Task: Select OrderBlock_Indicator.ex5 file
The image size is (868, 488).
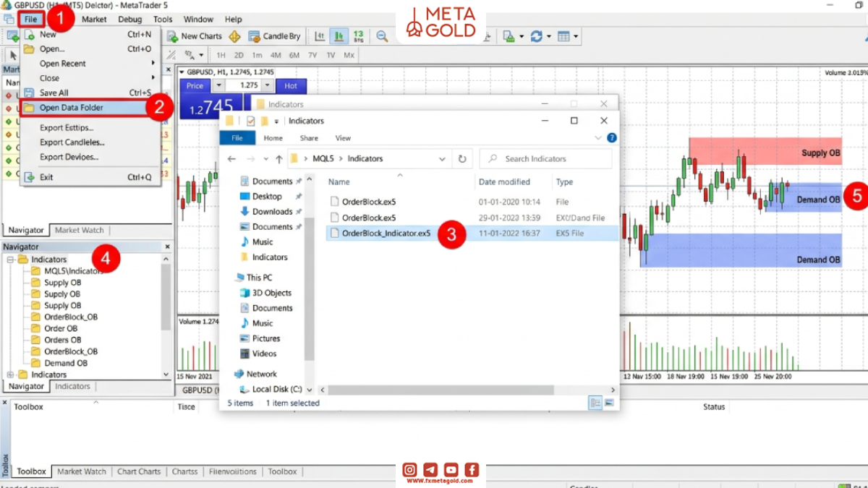Action: click(473, 234)
